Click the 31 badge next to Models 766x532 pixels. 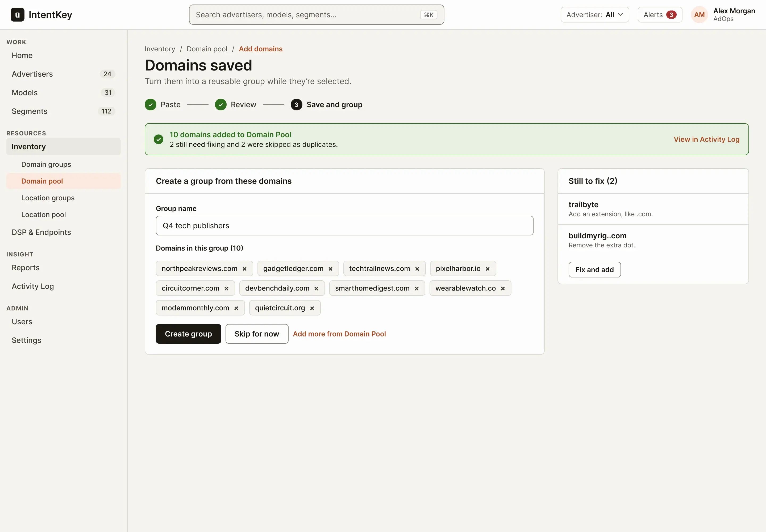pyautogui.click(x=108, y=93)
